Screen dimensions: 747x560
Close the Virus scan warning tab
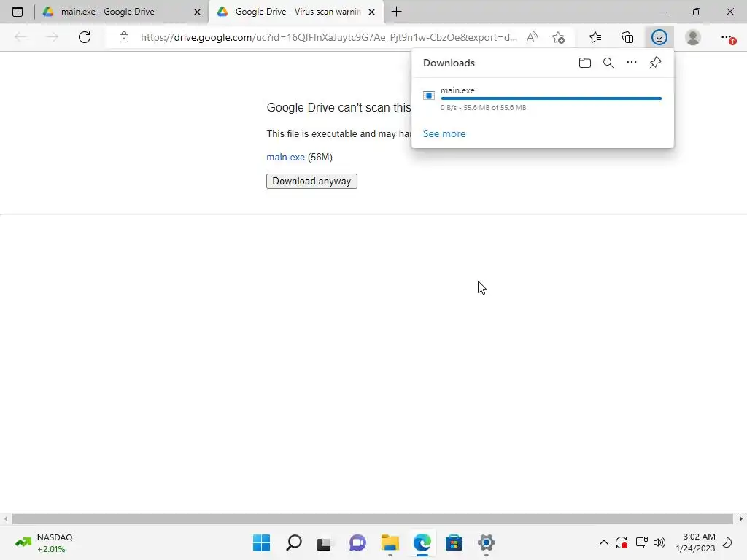point(371,12)
